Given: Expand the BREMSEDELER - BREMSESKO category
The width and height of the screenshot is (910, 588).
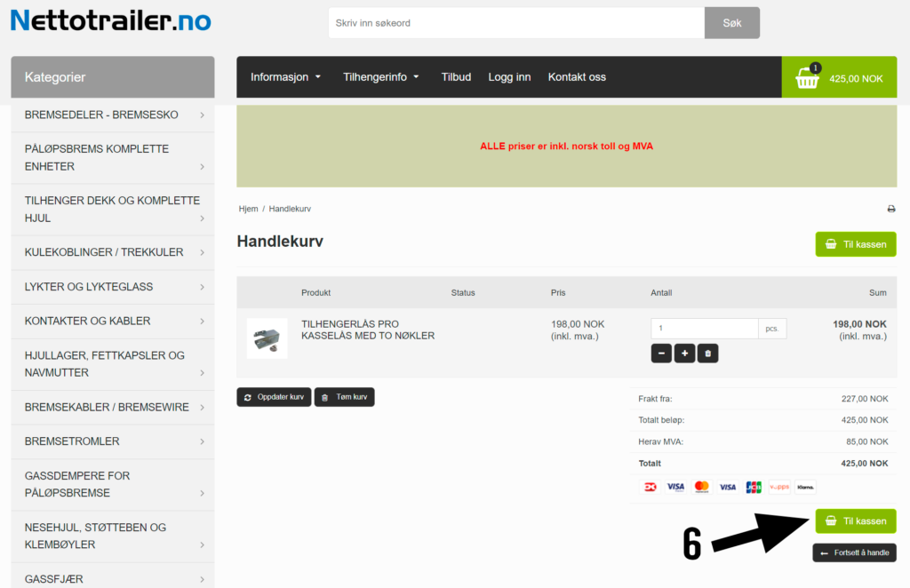Looking at the screenshot, I should pos(113,115).
